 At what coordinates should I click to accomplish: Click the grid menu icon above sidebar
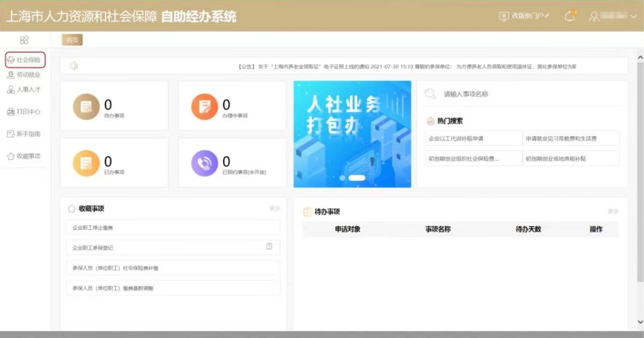[24, 40]
